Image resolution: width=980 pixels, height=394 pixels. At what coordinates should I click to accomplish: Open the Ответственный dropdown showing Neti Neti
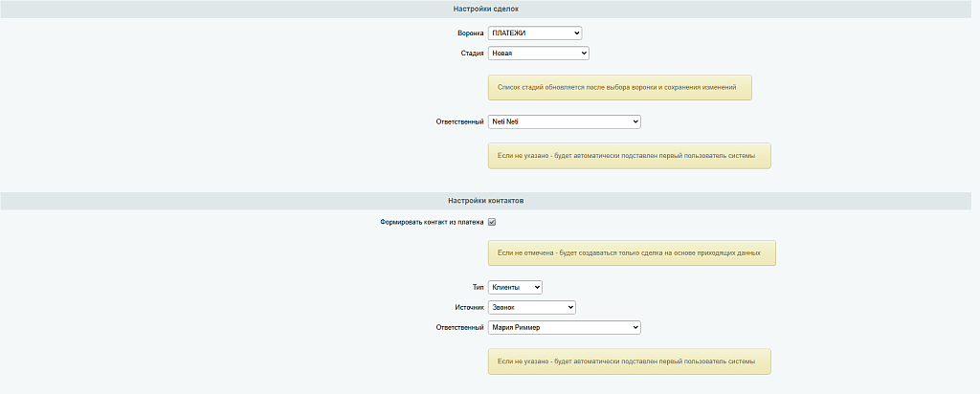click(564, 121)
